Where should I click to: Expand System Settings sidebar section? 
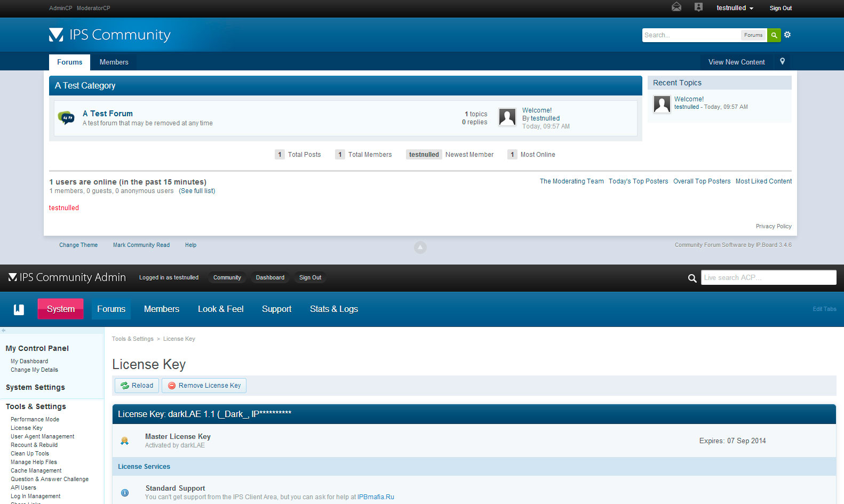35,387
